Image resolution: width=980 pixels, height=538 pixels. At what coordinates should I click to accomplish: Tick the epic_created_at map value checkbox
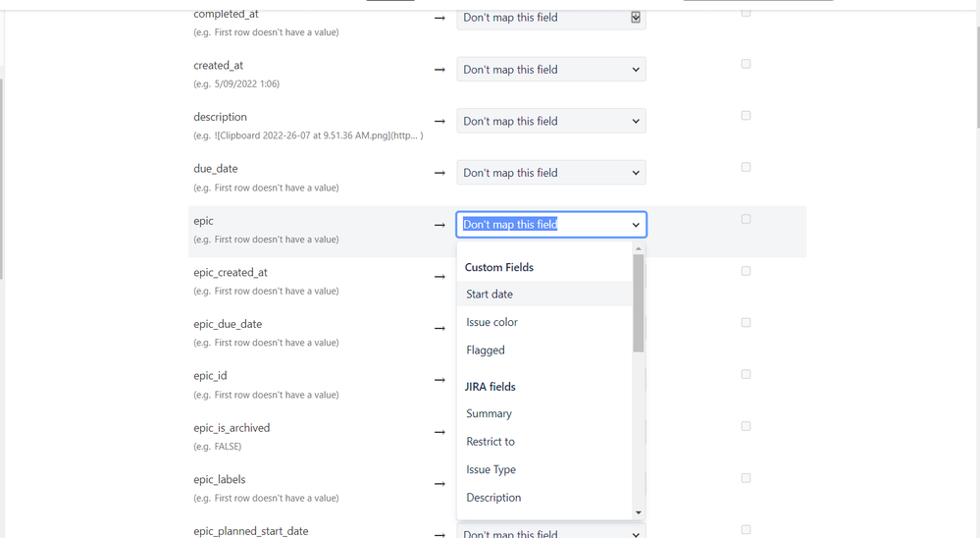[746, 271]
